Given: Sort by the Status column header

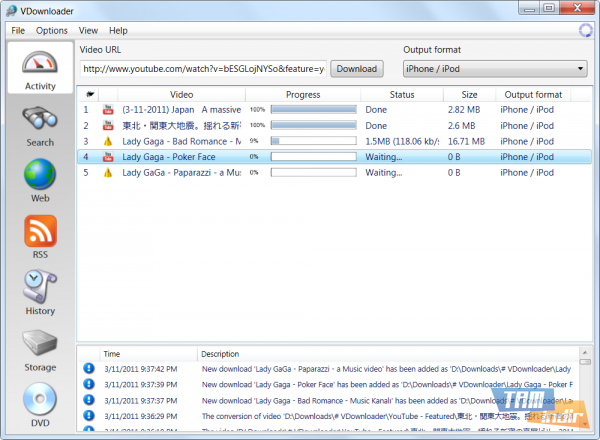Looking at the screenshot, I should tap(402, 95).
